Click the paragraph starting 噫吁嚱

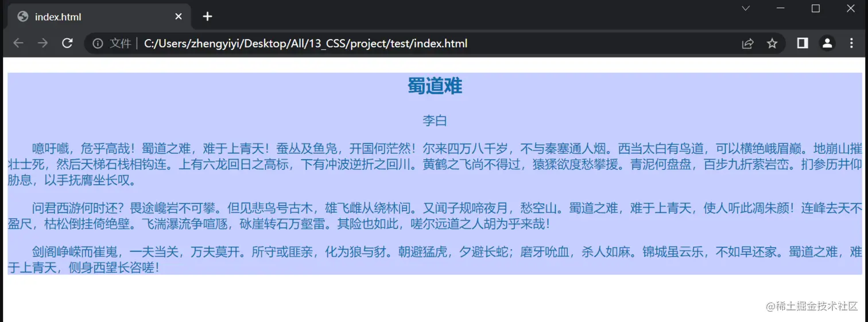click(x=435, y=165)
